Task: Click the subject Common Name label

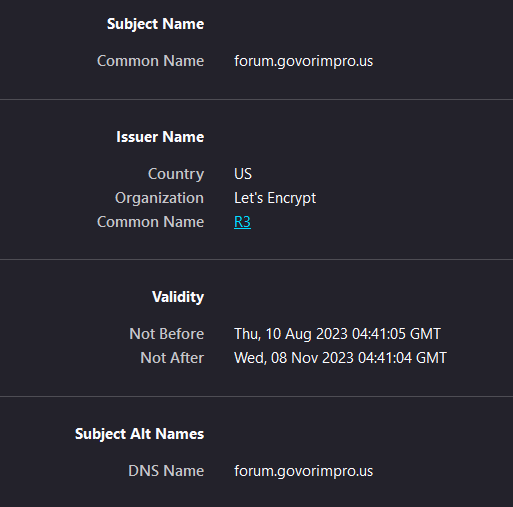Action: [150, 61]
